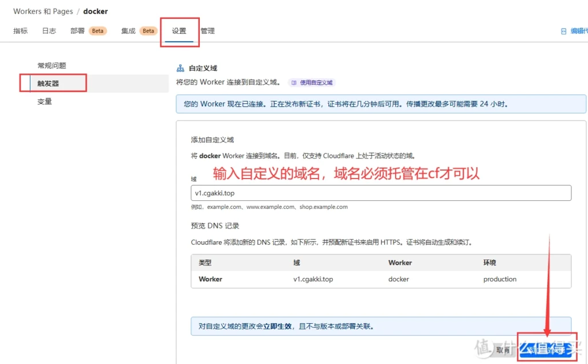Select 触发器 in the settings sidebar
Viewport: 588px width, 364px height.
pos(48,83)
